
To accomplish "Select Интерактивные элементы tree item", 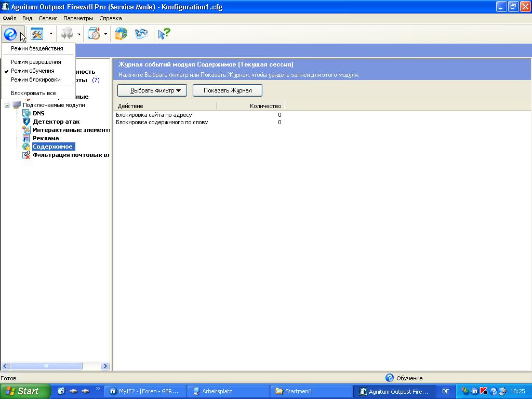I will point(71,130).
